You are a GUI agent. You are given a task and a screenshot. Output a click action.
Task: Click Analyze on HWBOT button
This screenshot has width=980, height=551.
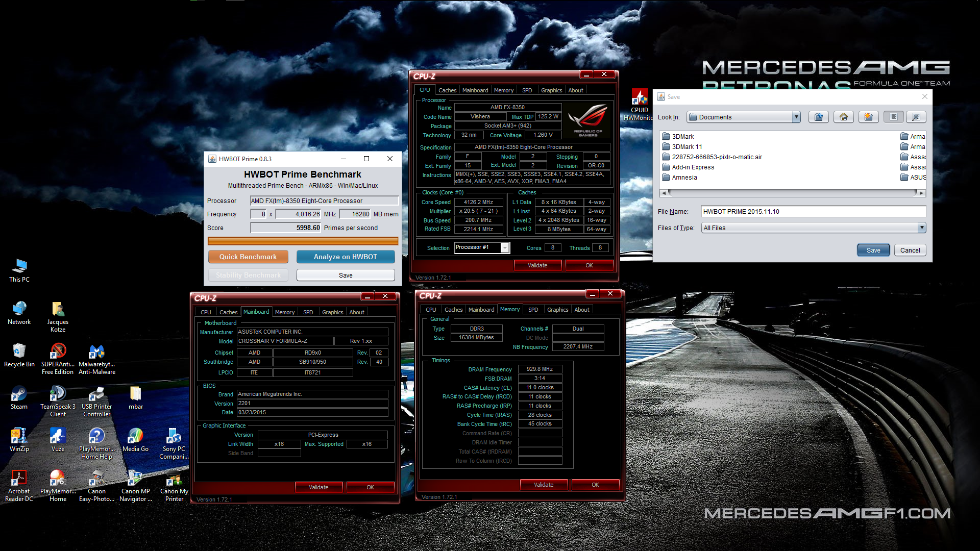pos(346,257)
